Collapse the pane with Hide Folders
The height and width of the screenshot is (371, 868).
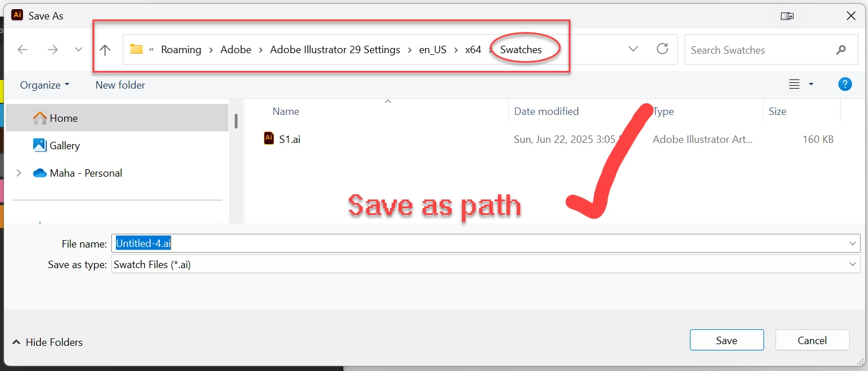(x=47, y=342)
